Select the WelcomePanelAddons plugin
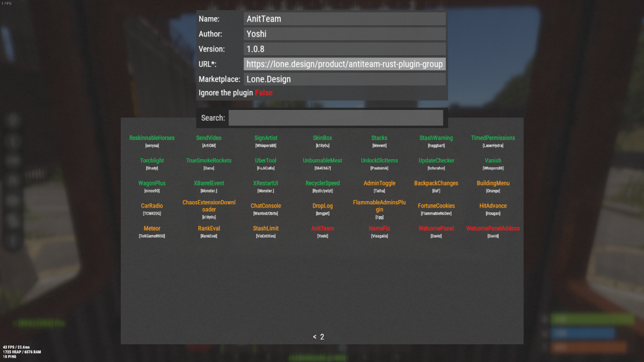This screenshot has width=644, height=362. point(493,228)
